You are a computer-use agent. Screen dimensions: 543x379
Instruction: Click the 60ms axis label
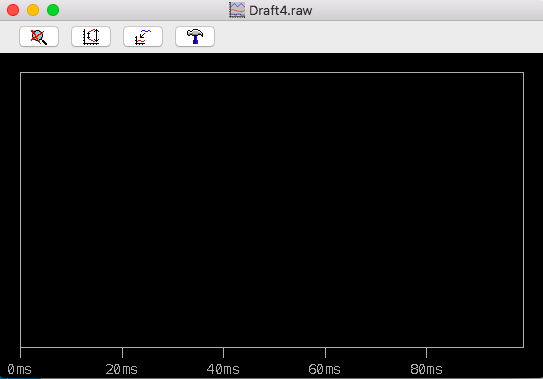pos(324,369)
